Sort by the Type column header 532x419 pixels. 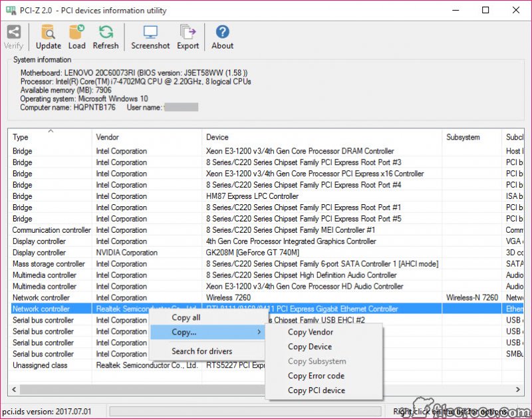coord(51,137)
